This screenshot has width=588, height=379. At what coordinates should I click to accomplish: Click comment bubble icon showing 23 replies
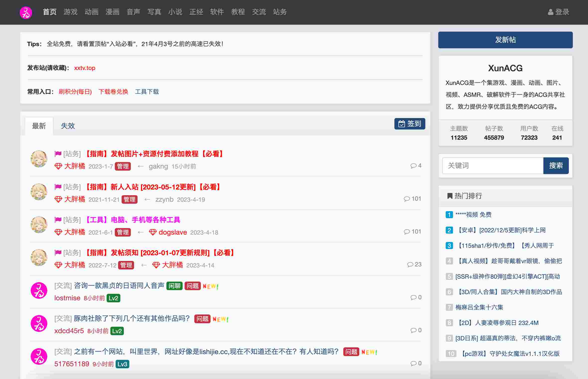coord(410,264)
